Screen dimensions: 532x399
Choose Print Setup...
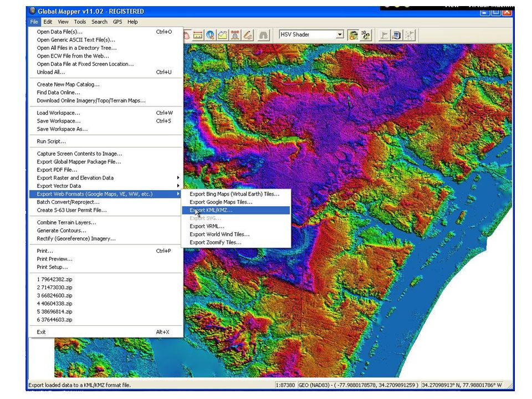[105, 267]
